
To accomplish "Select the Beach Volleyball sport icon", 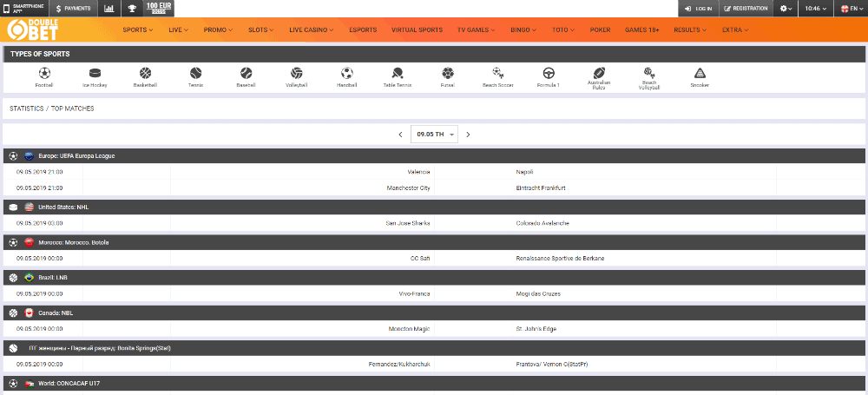I will tap(649, 73).
